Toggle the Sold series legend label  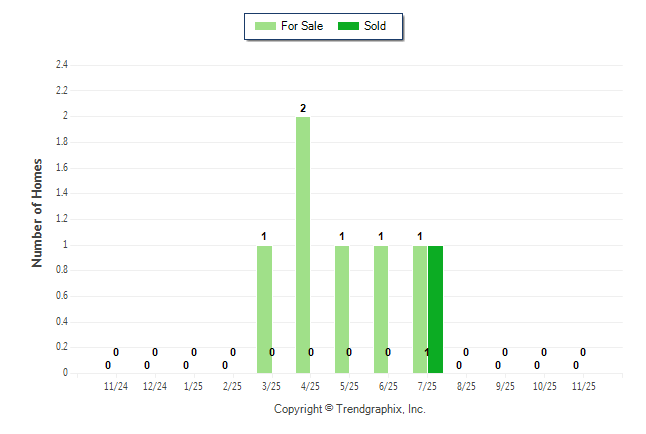[x=375, y=26]
